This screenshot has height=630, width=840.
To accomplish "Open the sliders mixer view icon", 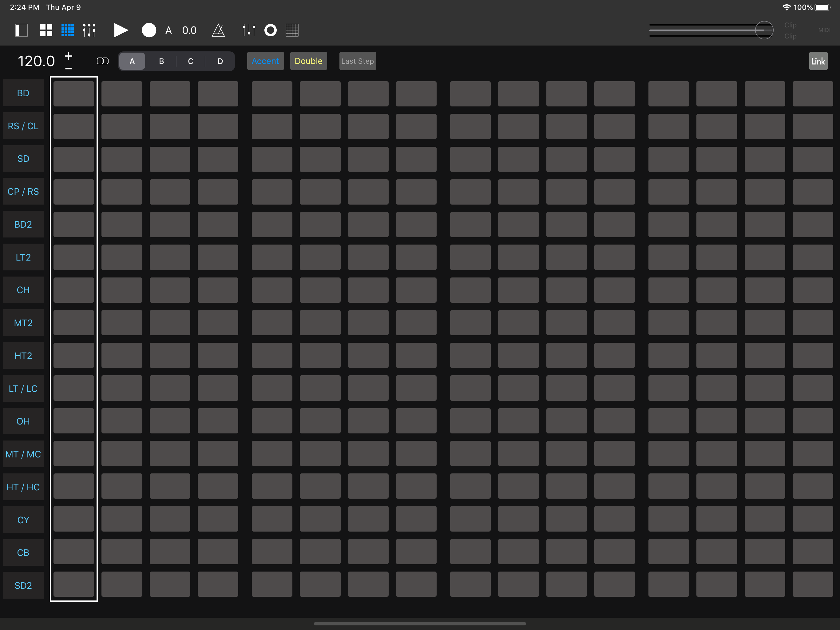I will [x=89, y=30].
